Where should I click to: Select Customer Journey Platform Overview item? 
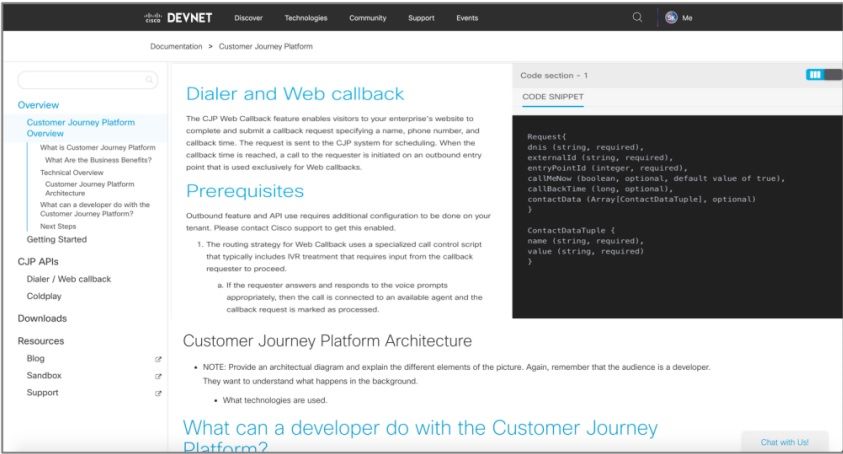(x=81, y=128)
